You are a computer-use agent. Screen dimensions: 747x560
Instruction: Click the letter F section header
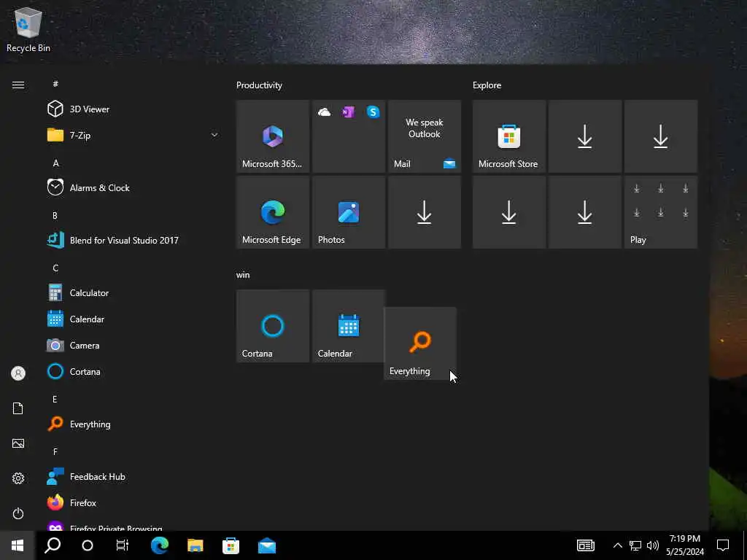pos(55,451)
